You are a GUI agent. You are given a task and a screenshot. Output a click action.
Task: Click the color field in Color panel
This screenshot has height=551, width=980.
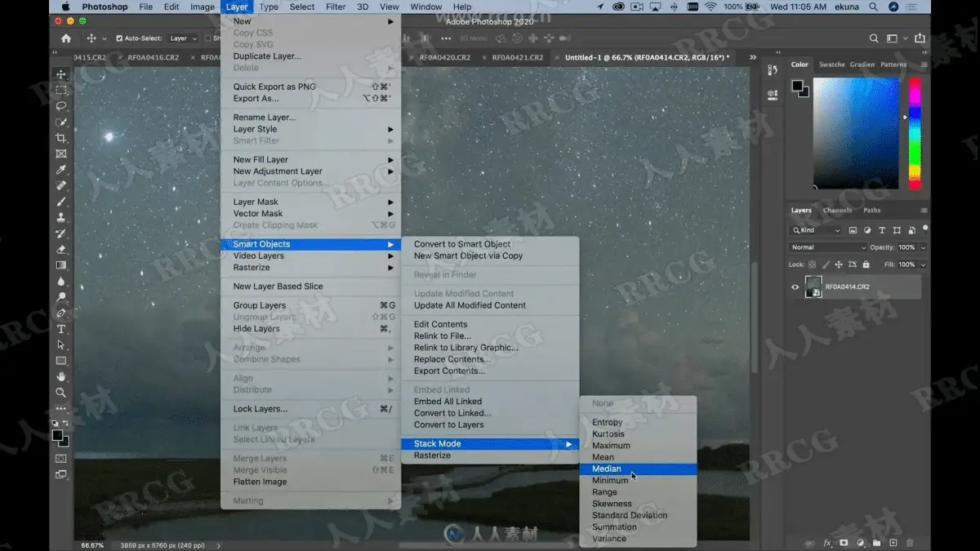(x=857, y=133)
